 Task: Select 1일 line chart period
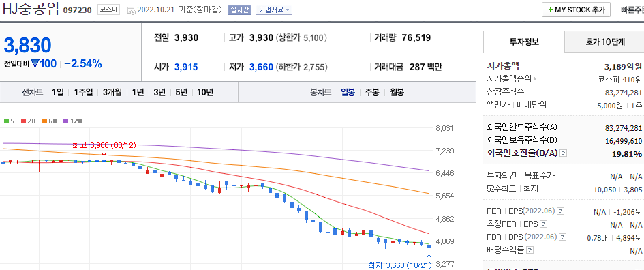click(58, 93)
